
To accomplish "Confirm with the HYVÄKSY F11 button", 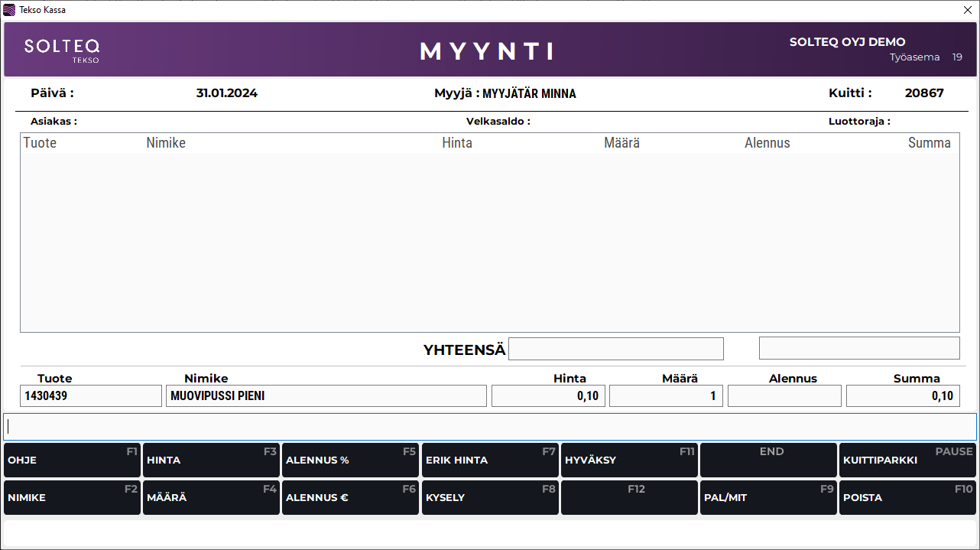I will coord(629,460).
